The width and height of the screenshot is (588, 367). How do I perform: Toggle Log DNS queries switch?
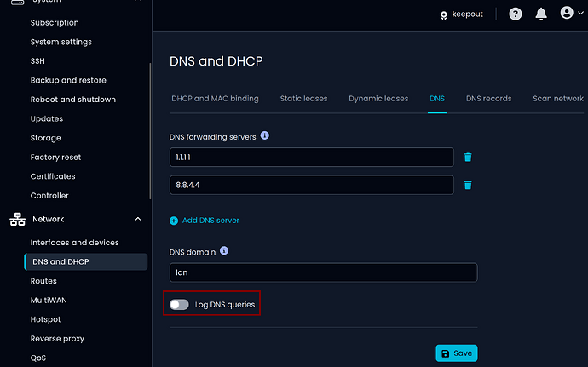pos(179,304)
